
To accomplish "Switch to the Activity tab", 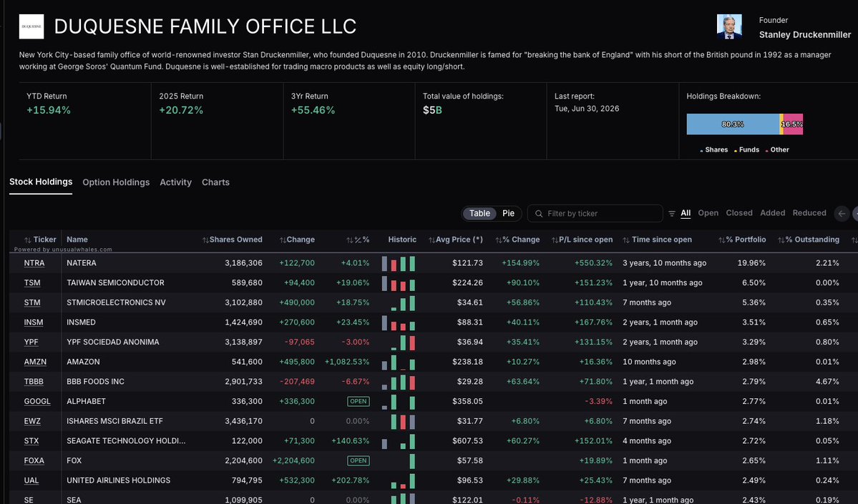I will pos(175,182).
